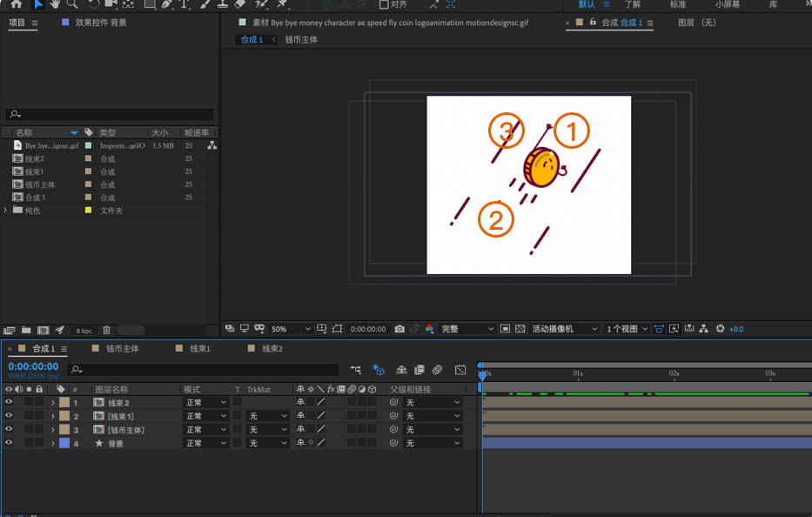This screenshot has width=812, height=517.
Task: Select the Rotation tool
Action: [94, 4]
